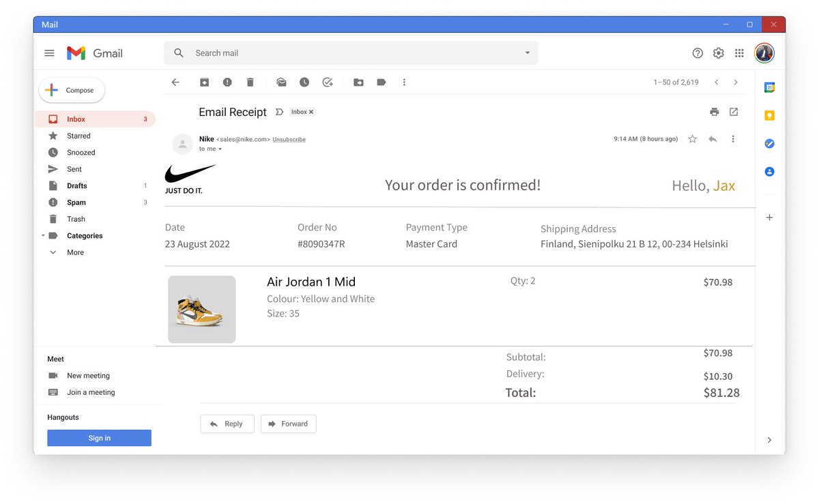Sign in to Hangouts
The width and height of the screenshot is (819, 504).
click(x=99, y=438)
